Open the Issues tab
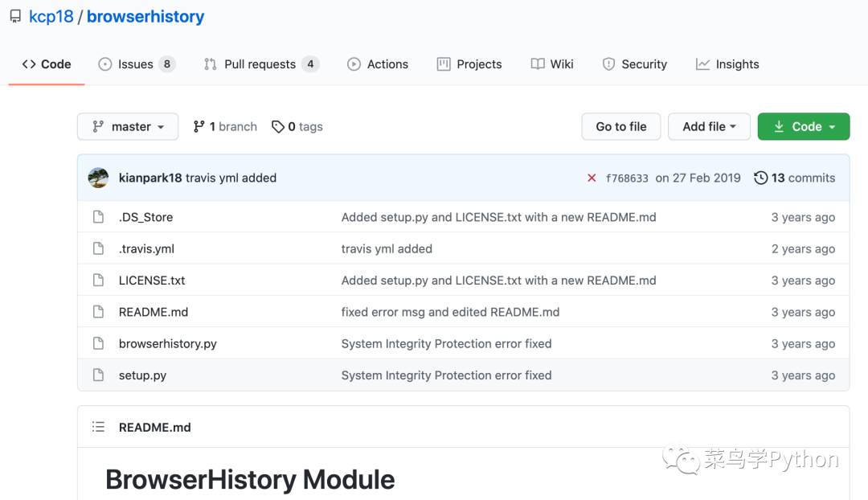Screen dimensions: 868x500 click(137, 64)
